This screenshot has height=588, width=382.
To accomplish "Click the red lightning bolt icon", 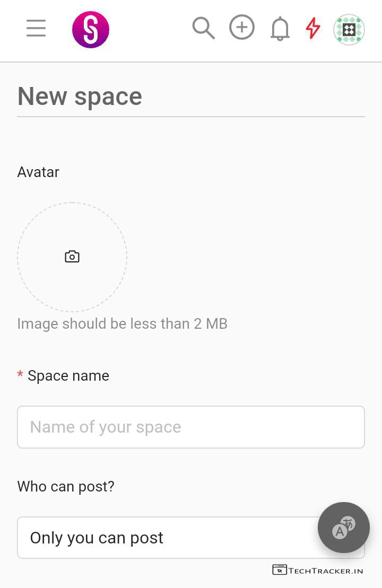I will tap(313, 28).
